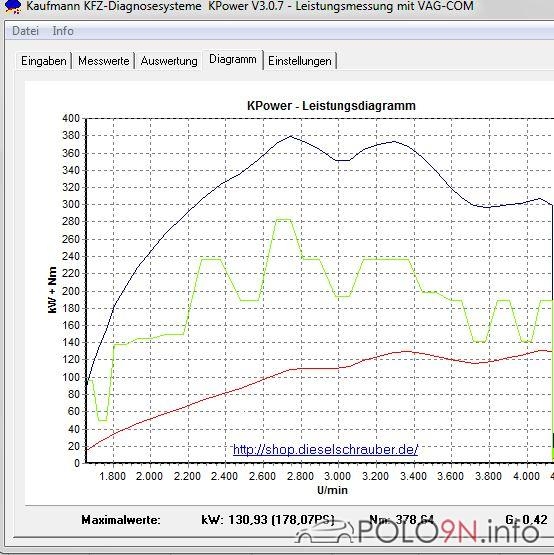Switch to the Eingaben tab
The width and height of the screenshot is (554, 555).
click(44, 61)
